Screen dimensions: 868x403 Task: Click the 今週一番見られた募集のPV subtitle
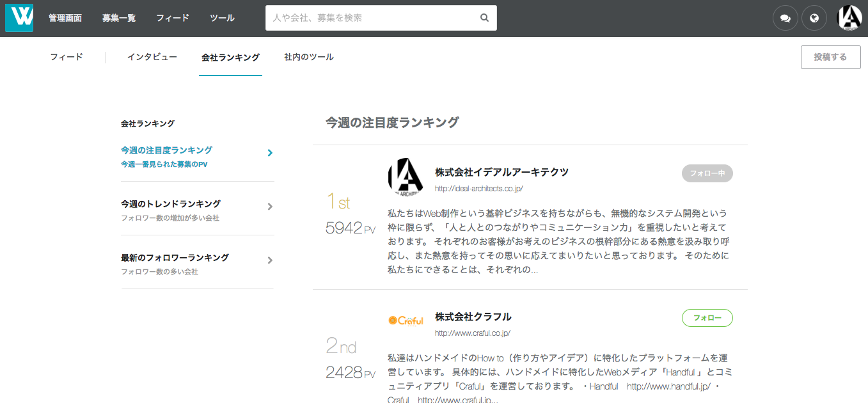(164, 164)
